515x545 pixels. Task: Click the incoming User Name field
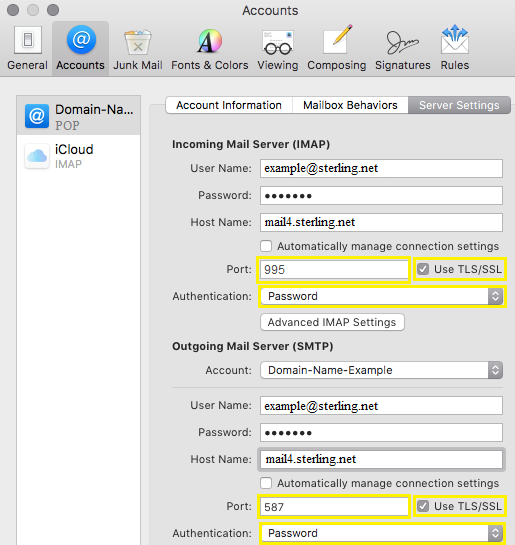tap(381, 169)
